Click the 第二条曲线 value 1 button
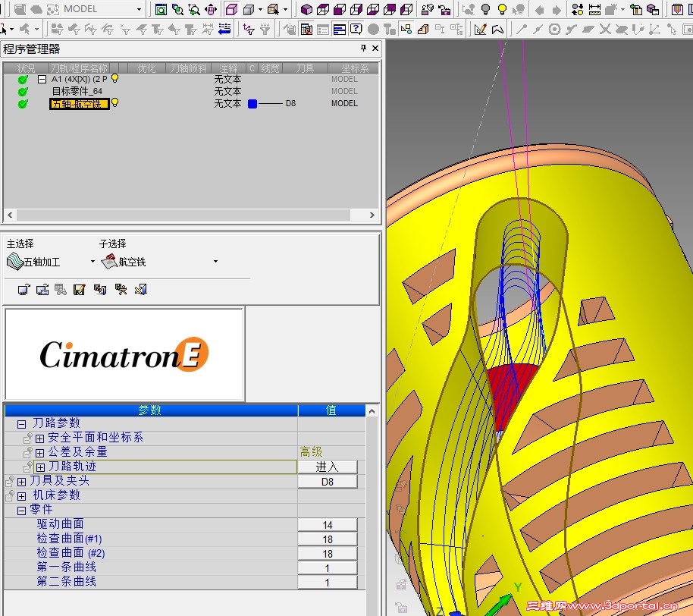 pyautogui.click(x=328, y=583)
